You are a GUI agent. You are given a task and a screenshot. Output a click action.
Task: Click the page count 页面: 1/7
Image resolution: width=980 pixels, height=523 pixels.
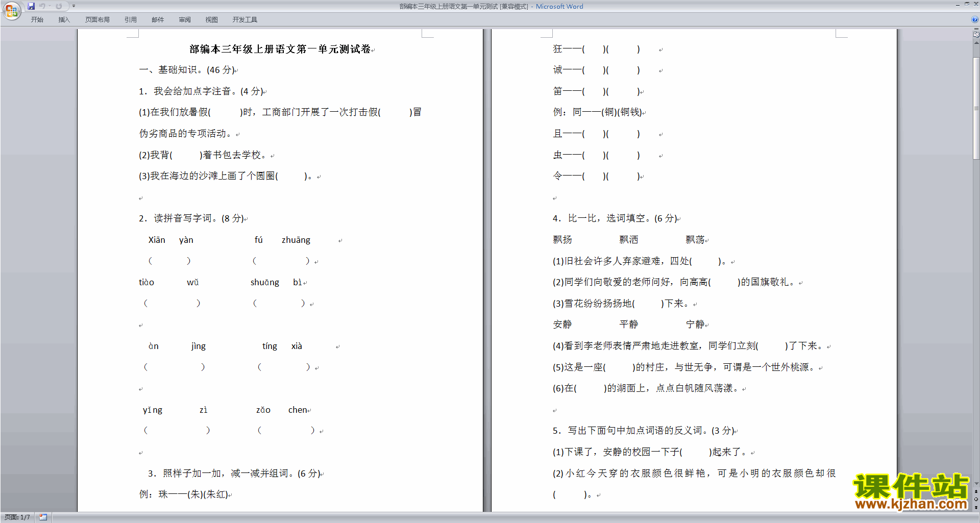17,517
